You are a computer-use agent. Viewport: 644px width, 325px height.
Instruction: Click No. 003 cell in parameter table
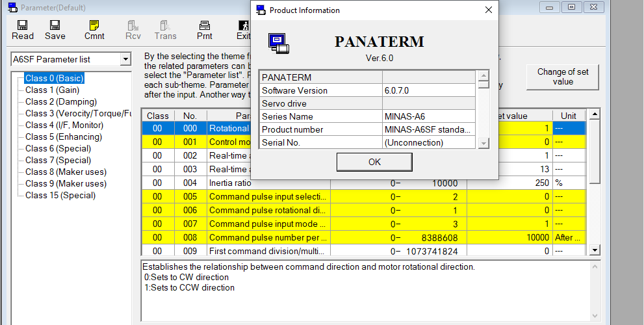190,169
